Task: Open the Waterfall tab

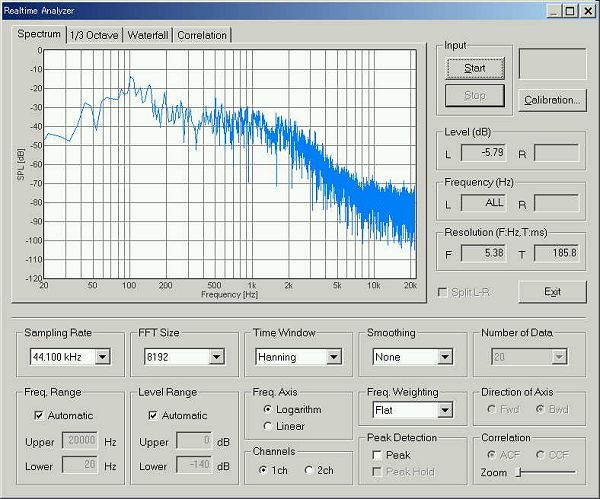Action: click(x=147, y=35)
